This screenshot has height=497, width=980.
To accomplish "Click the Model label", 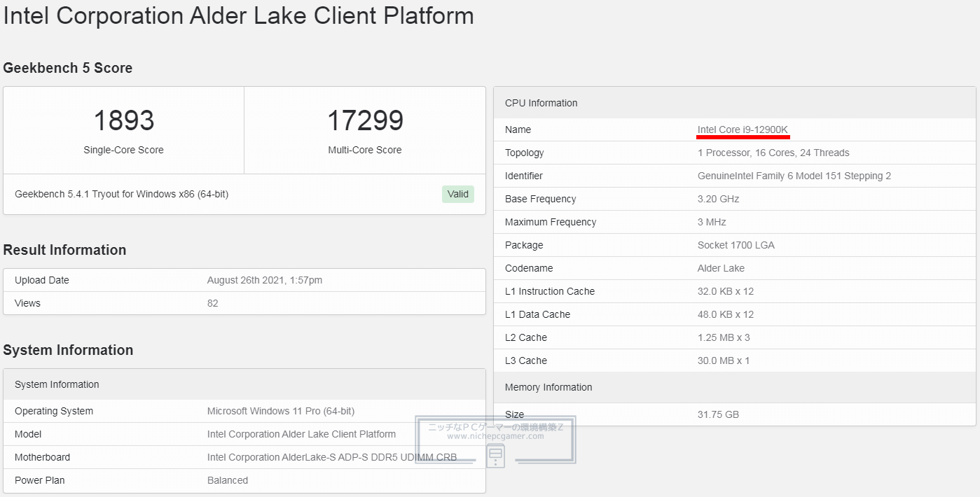I will click(28, 434).
